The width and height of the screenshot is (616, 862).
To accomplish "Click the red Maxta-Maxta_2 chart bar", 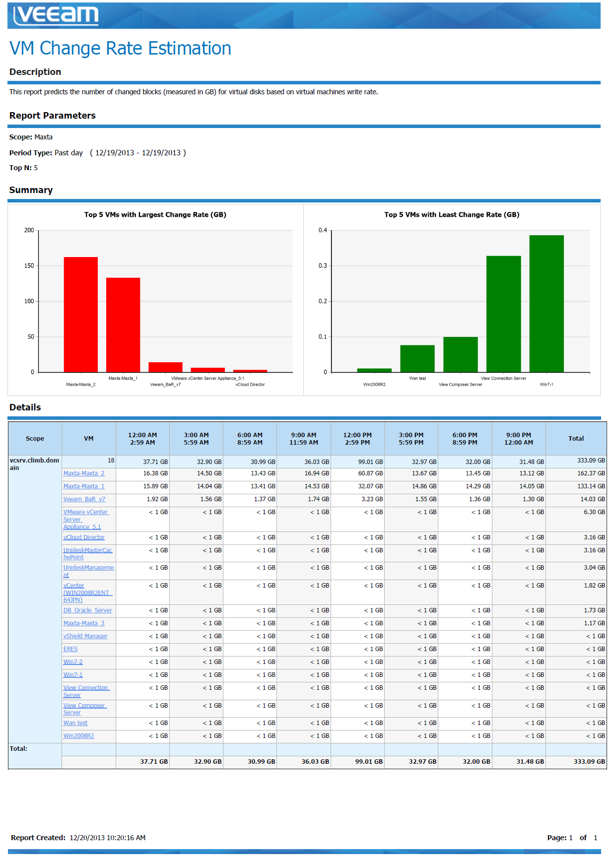I will click(81, 315).
